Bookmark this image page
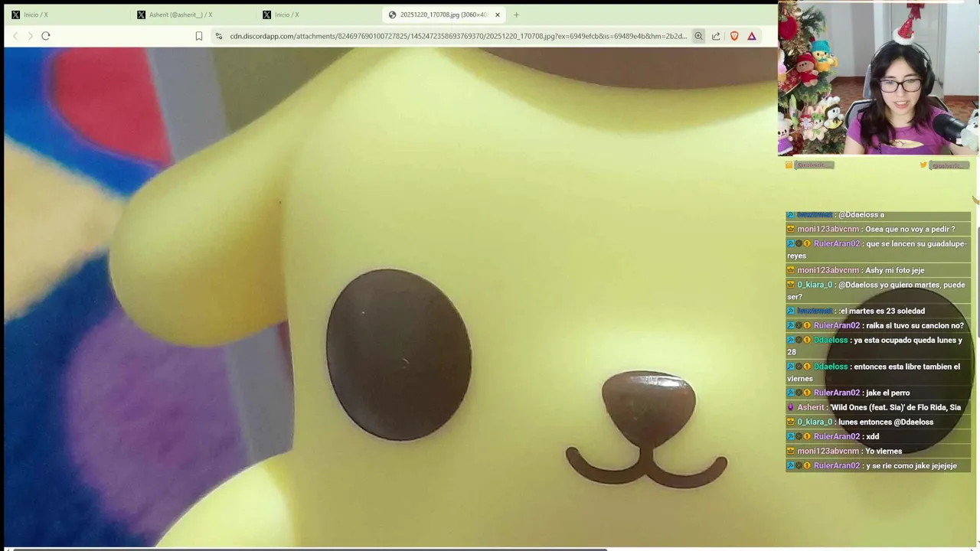The height and width of the screenshot is (551, 980). 199,36
